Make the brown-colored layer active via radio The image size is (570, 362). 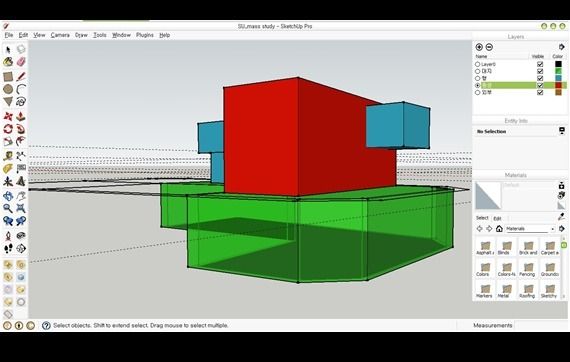click(x=478, y=92)
